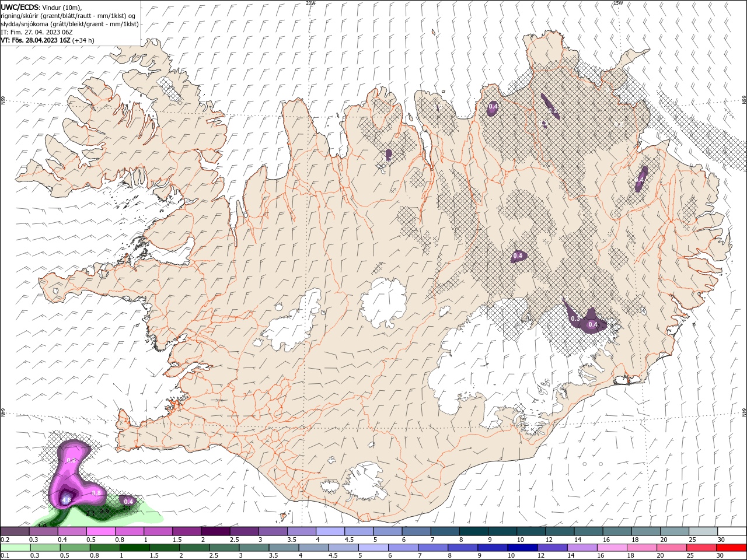Image resolution: width=747 pixels, height=560 pixels.
Task: Click the 4.8 precipitation value on the map
Action: point(66,500)
